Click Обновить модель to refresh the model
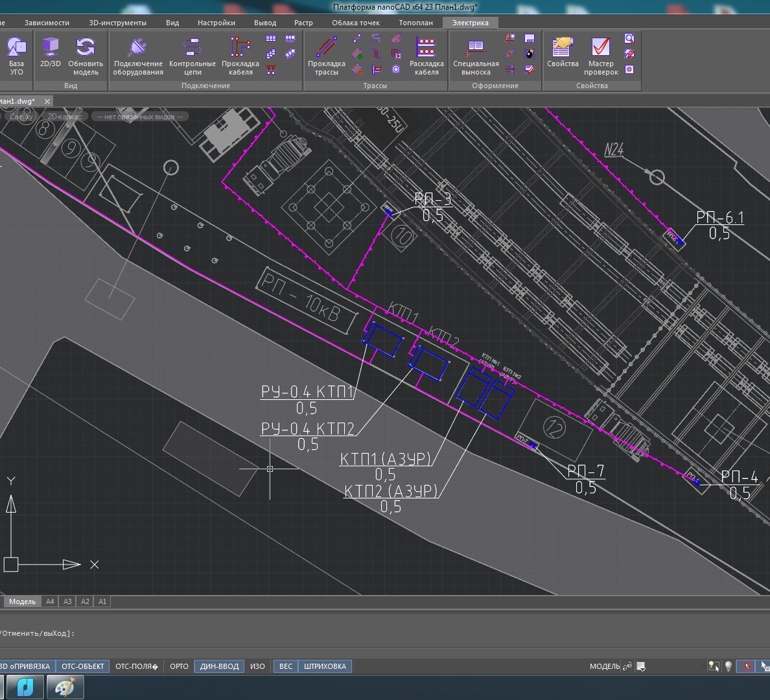770x700 pixels. pyautogui.click(x=86, y=55)
